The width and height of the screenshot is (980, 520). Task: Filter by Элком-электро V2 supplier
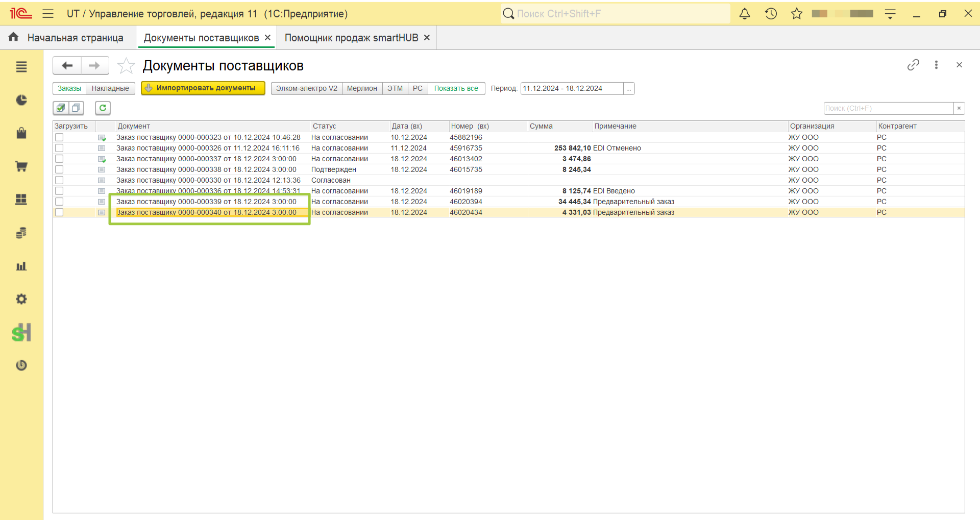[x=307, y=88]
